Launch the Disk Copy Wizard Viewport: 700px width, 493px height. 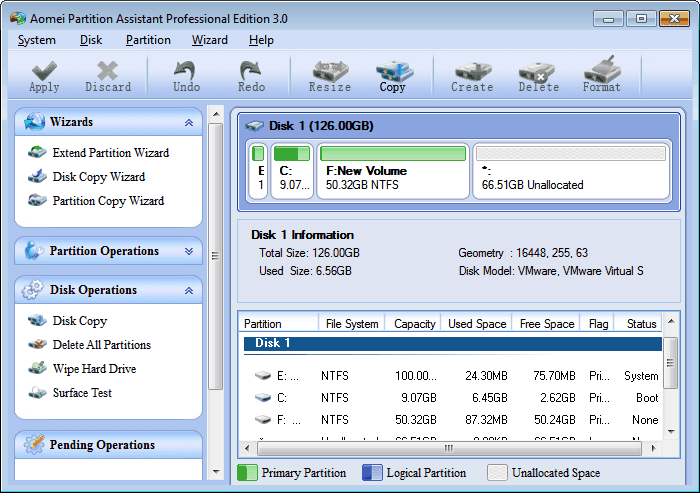[99, 177]
